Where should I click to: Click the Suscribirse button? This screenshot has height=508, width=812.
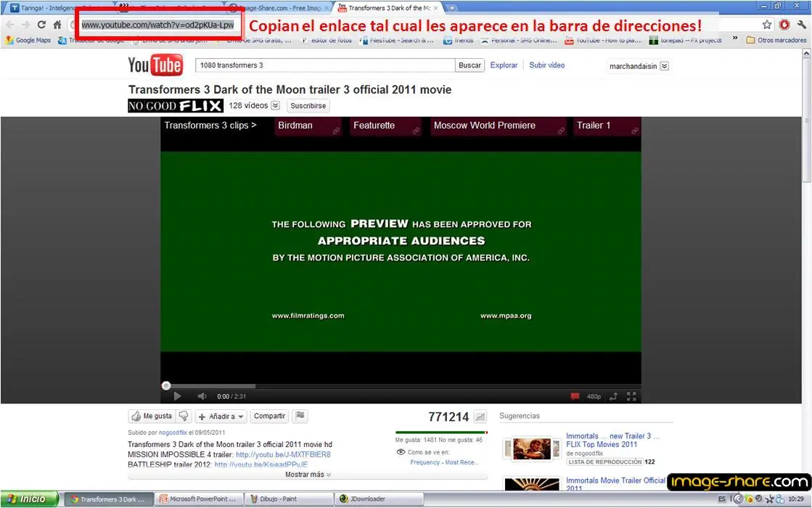308,106
